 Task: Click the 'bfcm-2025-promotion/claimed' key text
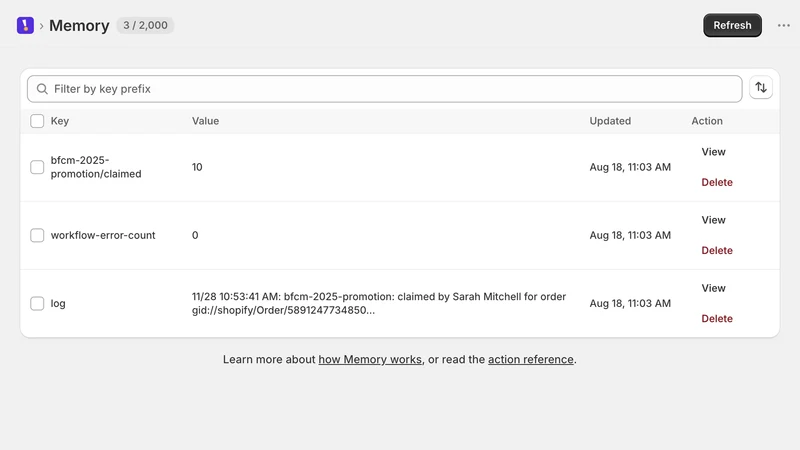(x=96, y=167)
